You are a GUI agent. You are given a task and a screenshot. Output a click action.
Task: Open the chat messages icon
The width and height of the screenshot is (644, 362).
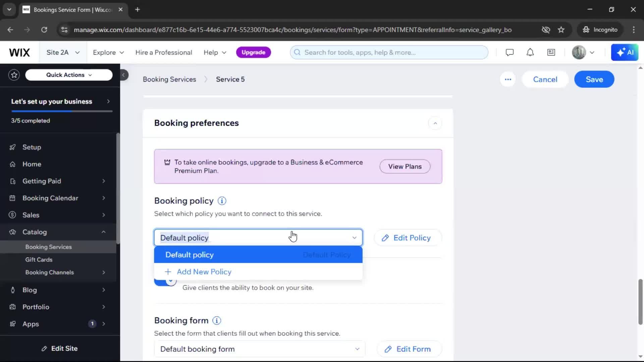(509, 52)
